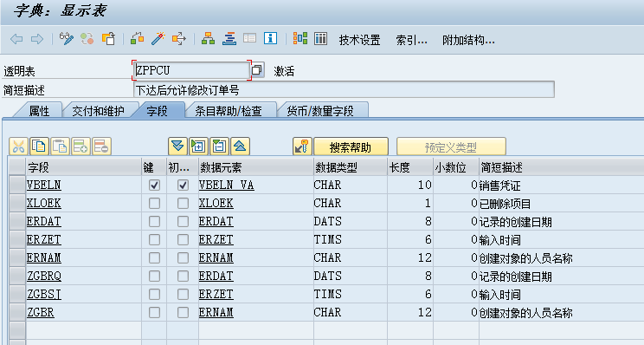Click the 字段 column header
Screen dimensions: 644x345
pyautogui.click(x=83, y=167)
